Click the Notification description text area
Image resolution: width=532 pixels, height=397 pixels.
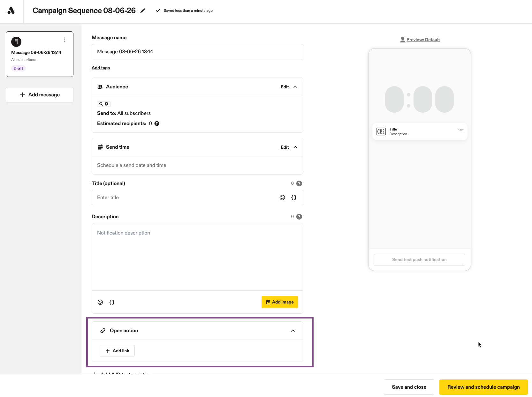coord(197,257)
